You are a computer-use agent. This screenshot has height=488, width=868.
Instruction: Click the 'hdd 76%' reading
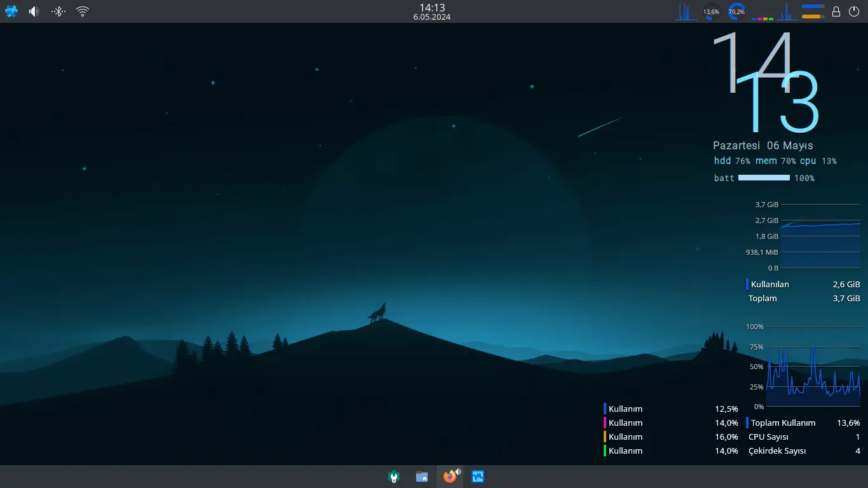[x=732, y=161]
